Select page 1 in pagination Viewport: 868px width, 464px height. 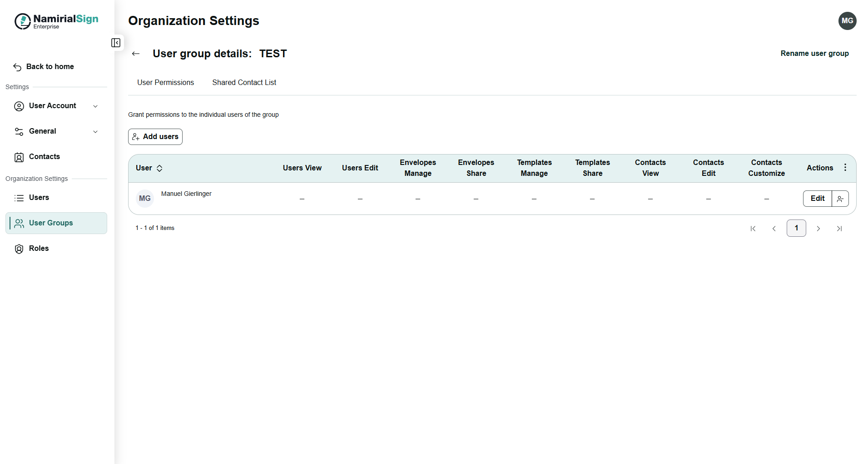(x=796, y=228)
